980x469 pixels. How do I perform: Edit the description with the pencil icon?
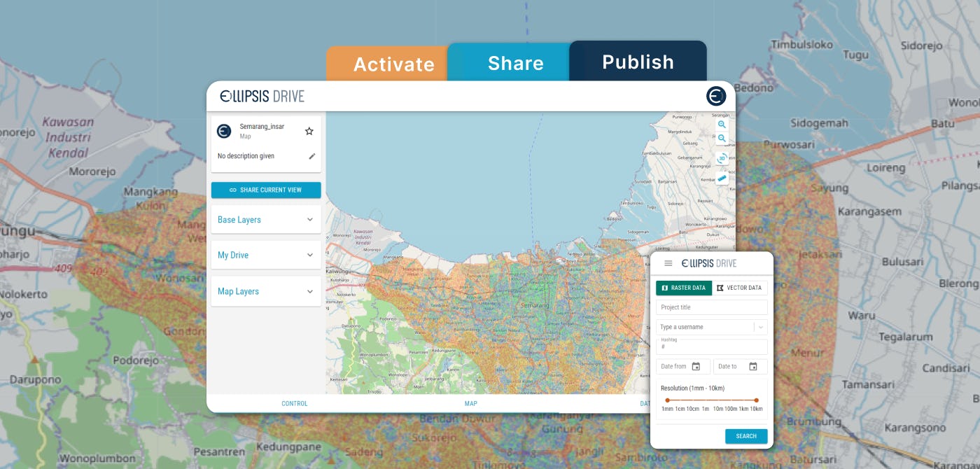(x=312, y=156)
